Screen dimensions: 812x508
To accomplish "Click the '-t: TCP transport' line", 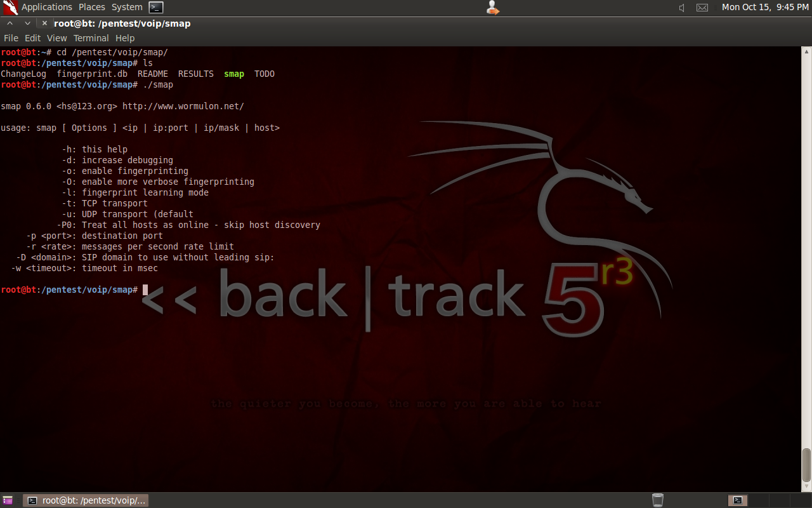I will point(105,203).
